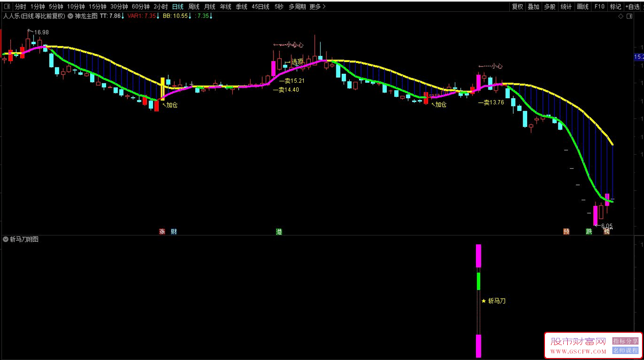
Task: Click the 名师课程 link in the banner
Action: click(626, 350)
